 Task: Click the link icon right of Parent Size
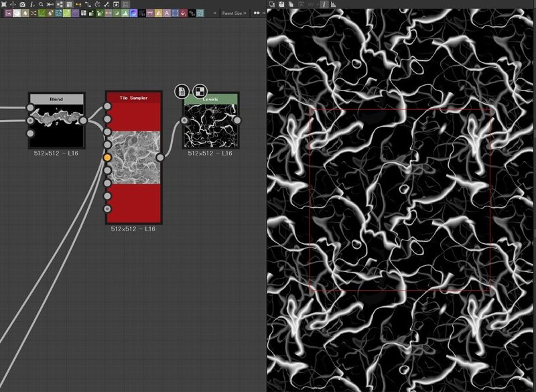pyautogui.click(x=257, y=13)
